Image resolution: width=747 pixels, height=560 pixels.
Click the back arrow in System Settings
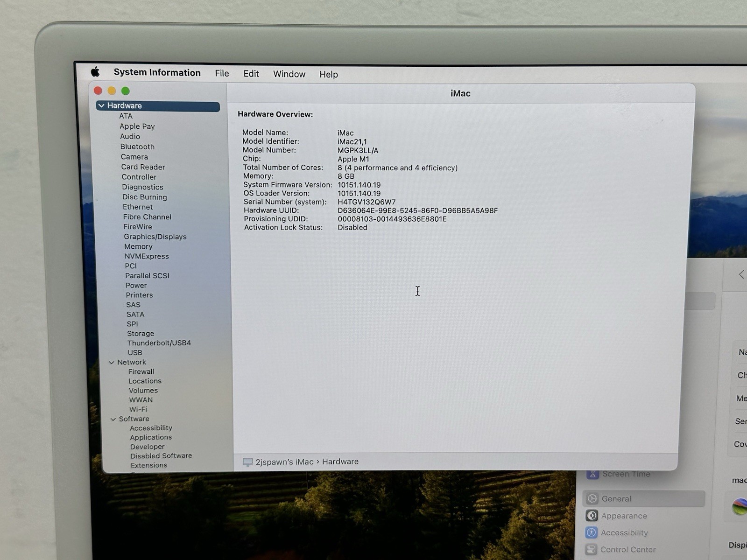741,274
